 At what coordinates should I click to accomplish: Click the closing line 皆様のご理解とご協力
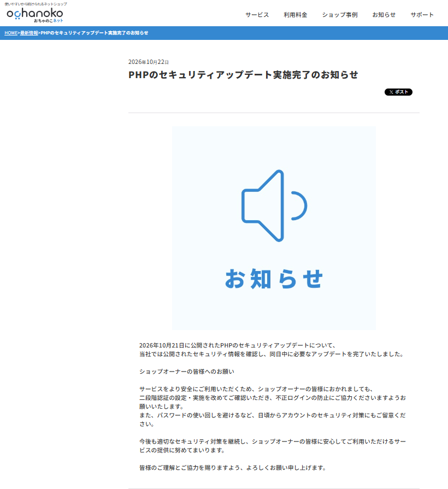point(233,468)
